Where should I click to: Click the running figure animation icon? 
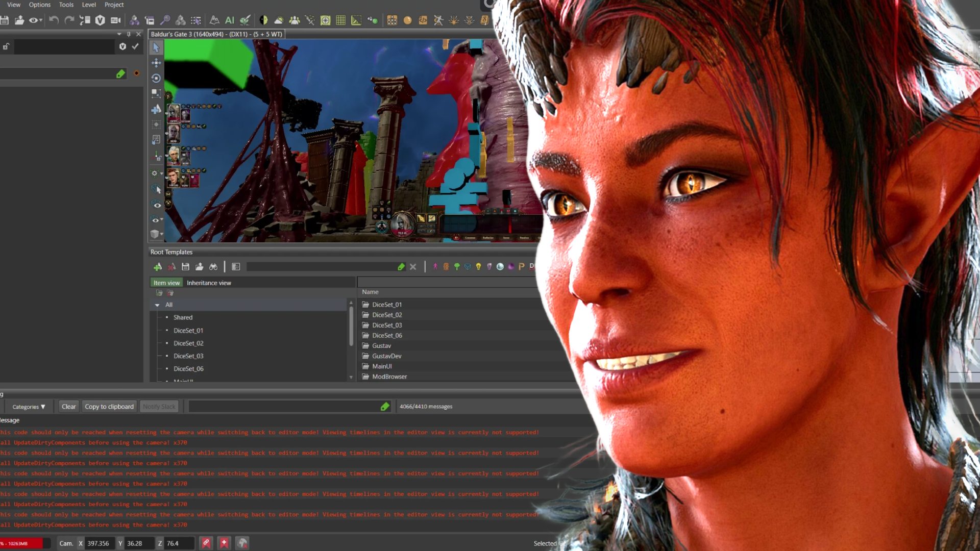[438, 20]
